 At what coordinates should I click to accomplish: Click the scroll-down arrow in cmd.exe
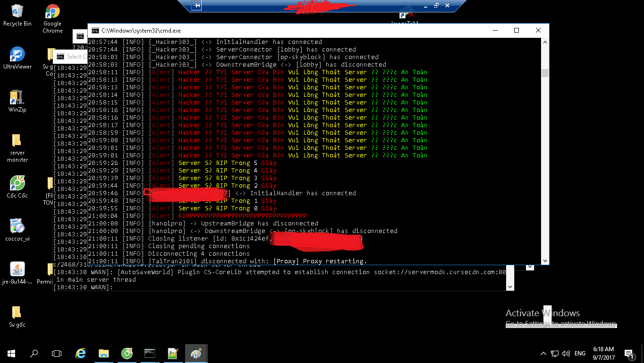point(545,261)
